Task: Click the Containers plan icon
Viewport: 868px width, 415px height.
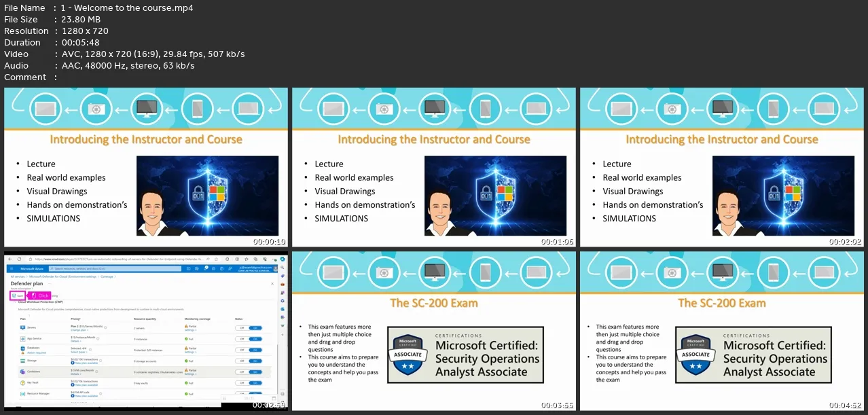Action: pyautogui.click(x=22, y=372)
